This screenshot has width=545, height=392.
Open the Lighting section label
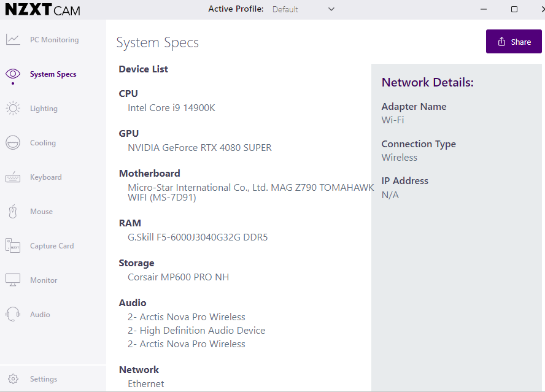44,109
